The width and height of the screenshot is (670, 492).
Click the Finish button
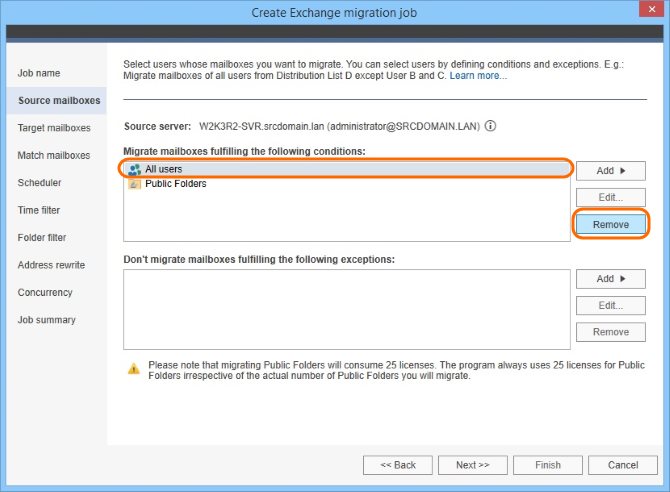pyautogui.click(x=548, y=465)
